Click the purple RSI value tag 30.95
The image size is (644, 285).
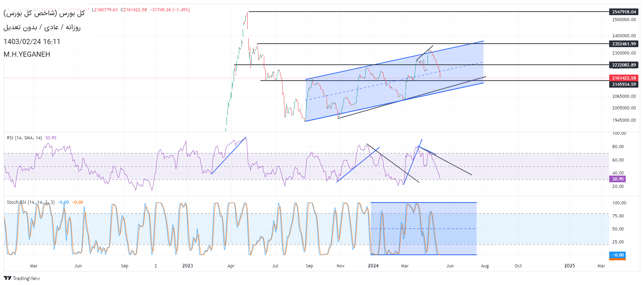(x=618, y=179)
